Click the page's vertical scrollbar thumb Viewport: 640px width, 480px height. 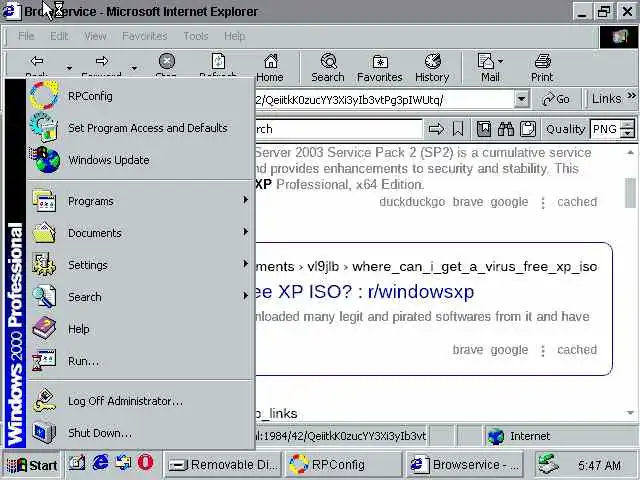coord(630,192)
